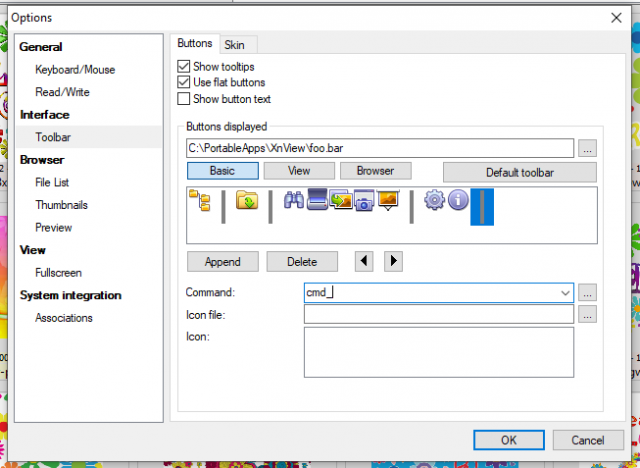
Task: Browse for Icon file with ellipsis button
Action: (x=587, y=314)
